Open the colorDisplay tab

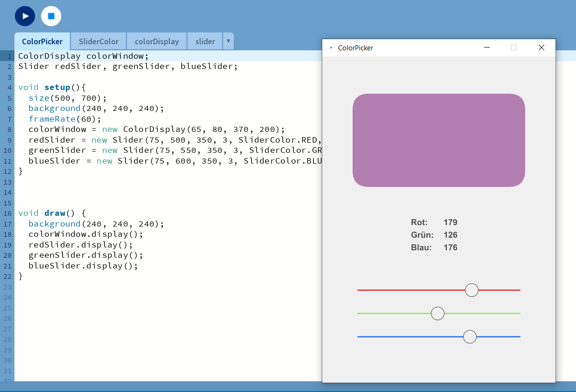coord(157,41)
